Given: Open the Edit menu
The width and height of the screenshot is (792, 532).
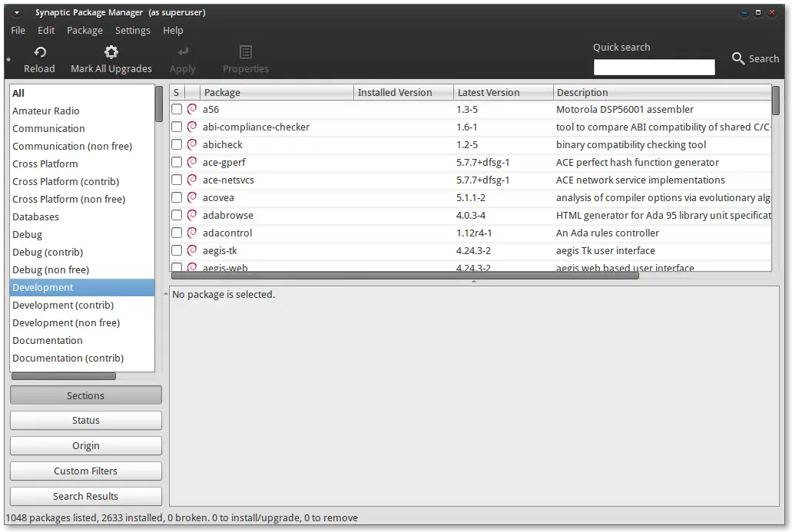Looking at the screenshot, I should click(x=46, y=30).
